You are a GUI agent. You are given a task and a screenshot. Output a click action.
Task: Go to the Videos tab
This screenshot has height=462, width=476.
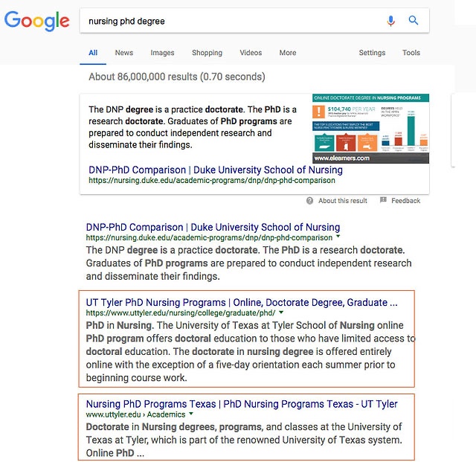point(251,53)
